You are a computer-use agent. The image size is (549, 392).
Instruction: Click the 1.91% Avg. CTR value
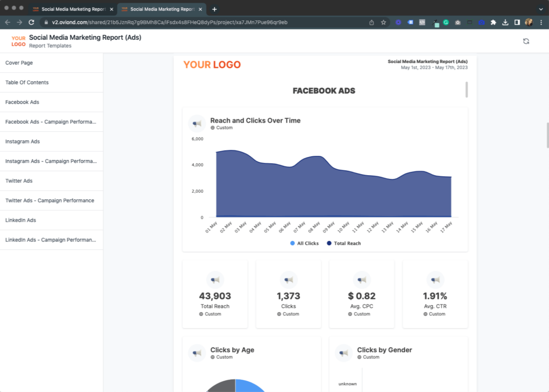tap(435, 296)
